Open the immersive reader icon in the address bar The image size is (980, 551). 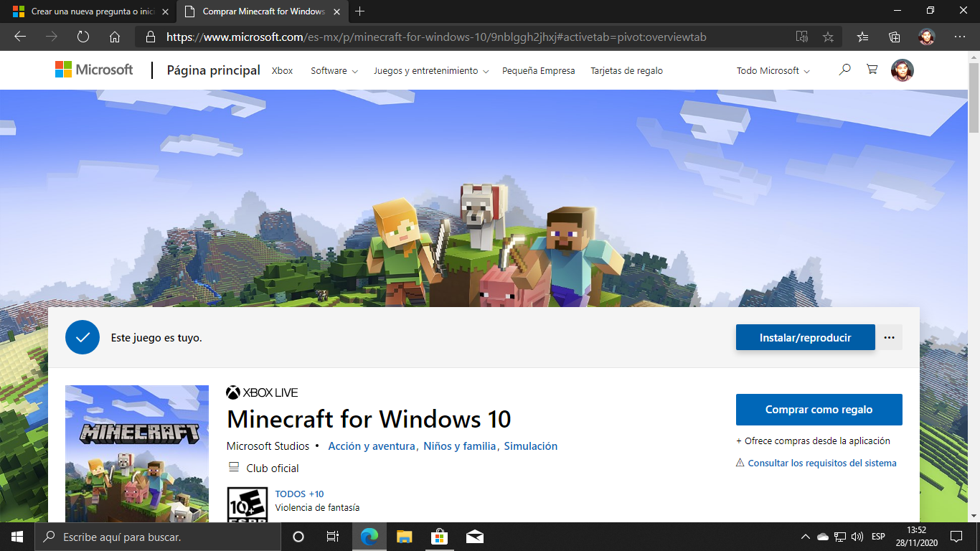click(802, 37)
